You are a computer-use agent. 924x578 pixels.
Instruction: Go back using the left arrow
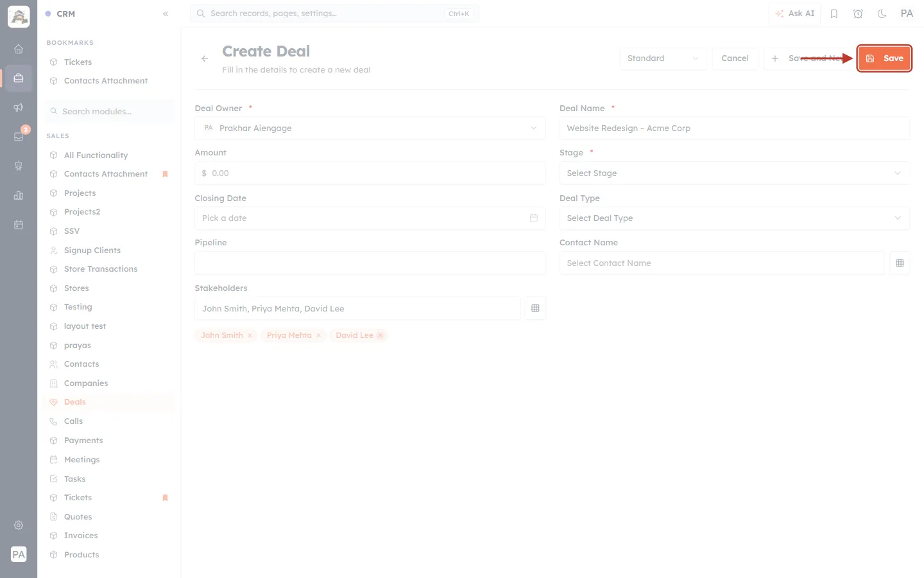(205, 58)
